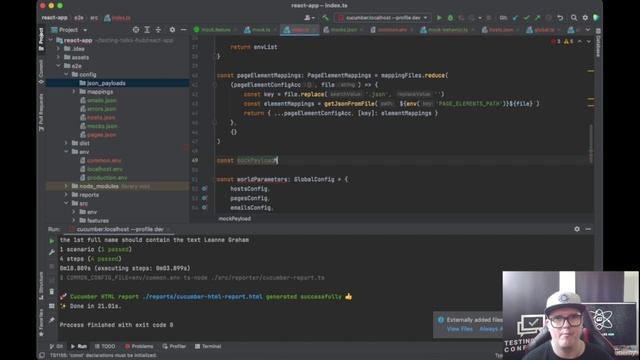Toggle the Favorites side tool window

(x=41, y=322)
